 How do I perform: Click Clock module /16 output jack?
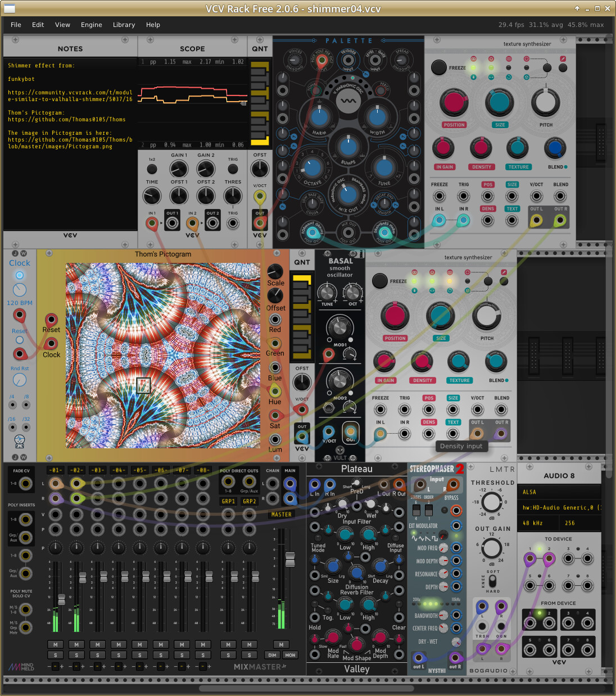[x=12, y=427]
